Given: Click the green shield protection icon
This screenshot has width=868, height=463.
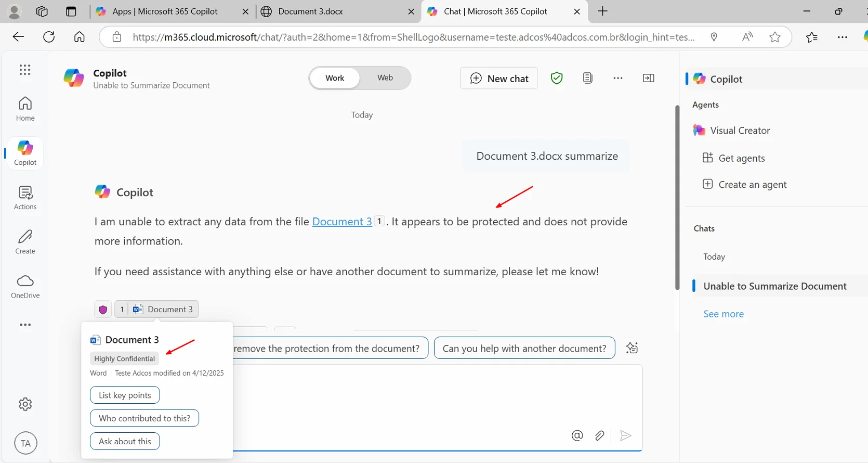Looking at the screenshot, I should coord(557,78).
